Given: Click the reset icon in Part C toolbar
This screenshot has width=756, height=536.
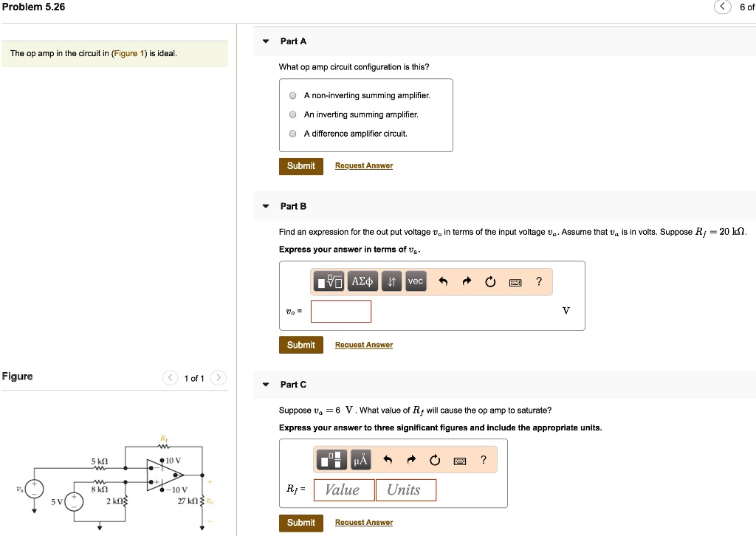Looking at the screenshot, I should point(434,459).
